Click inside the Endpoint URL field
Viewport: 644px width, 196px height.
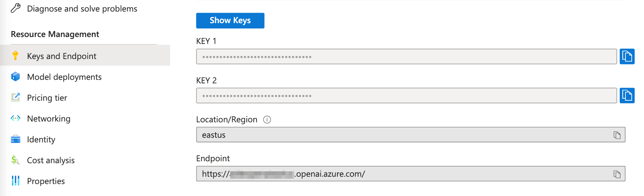pos(411,174)
